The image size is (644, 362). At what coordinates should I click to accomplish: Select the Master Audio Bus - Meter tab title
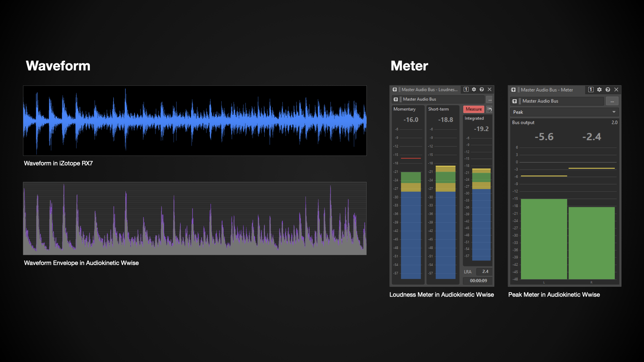pos(547,90)
